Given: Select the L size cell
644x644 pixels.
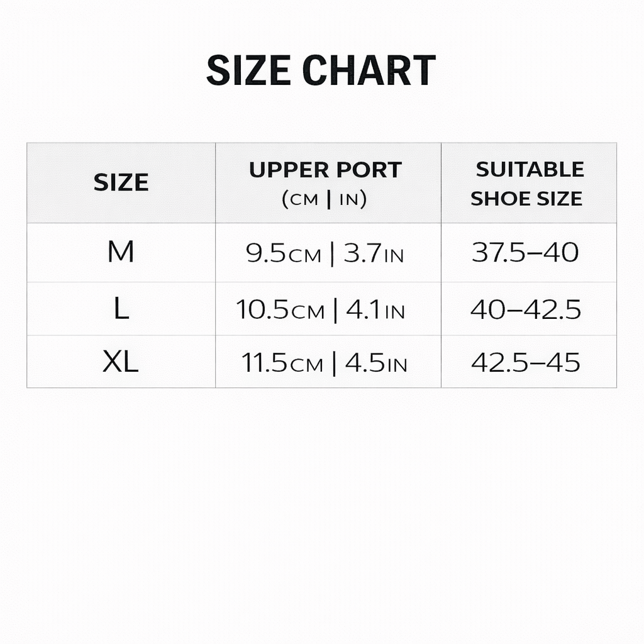Looking at the screenshot, I should click(x=121, y=309).
